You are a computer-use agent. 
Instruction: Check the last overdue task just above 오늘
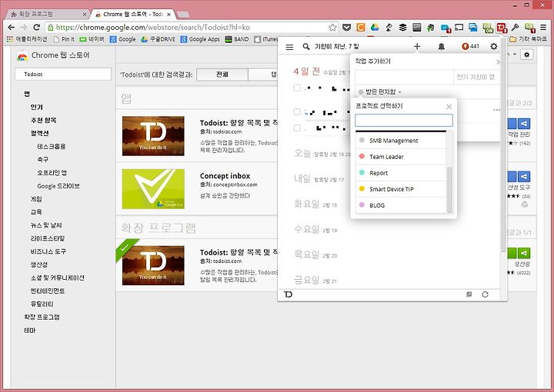tap(297, 128)
